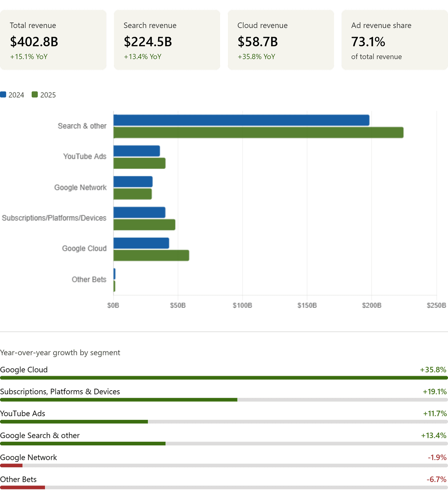Viewport: 448px width, 499px height.
Task: Click the Google Cloud chart axis label
Action: pos(84,249)
